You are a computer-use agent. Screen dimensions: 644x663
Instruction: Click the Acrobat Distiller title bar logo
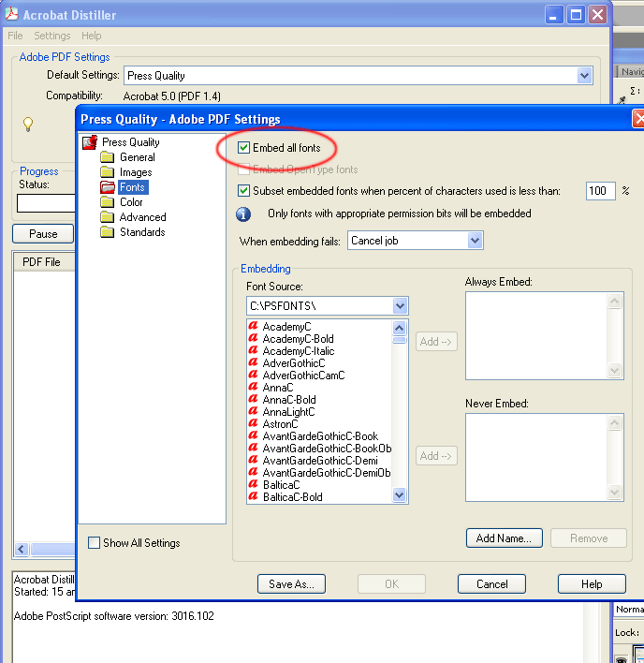point(12,14)
